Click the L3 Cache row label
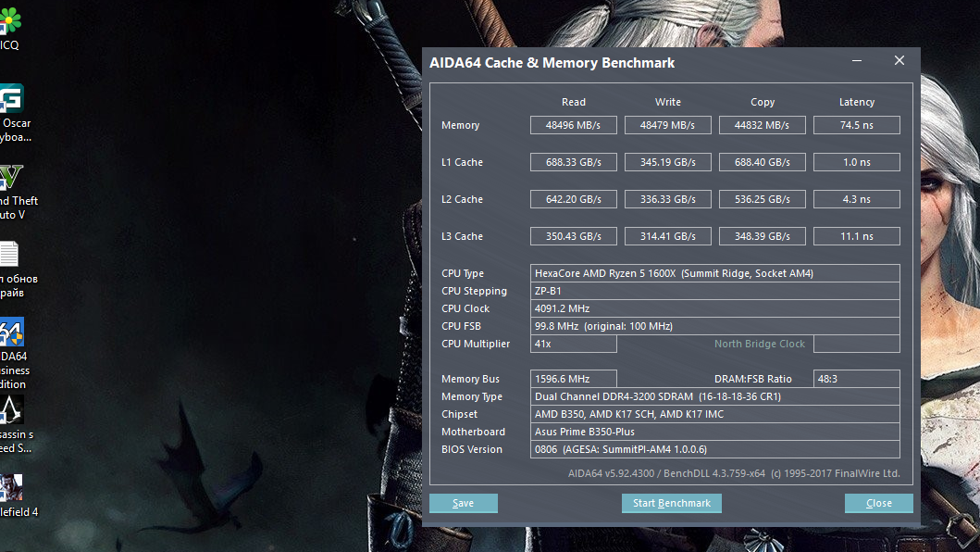 (x=462, y=236)
